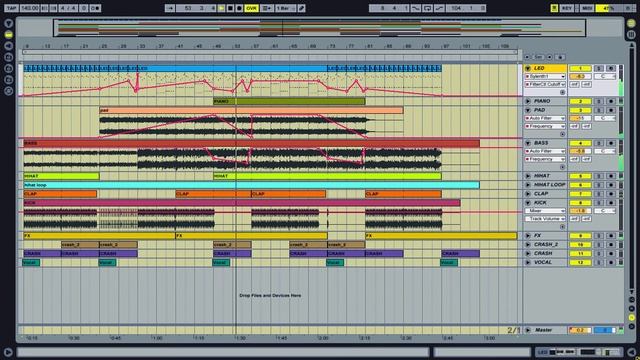Open File Browser 2 icon
640x360 pixels.
9,68
